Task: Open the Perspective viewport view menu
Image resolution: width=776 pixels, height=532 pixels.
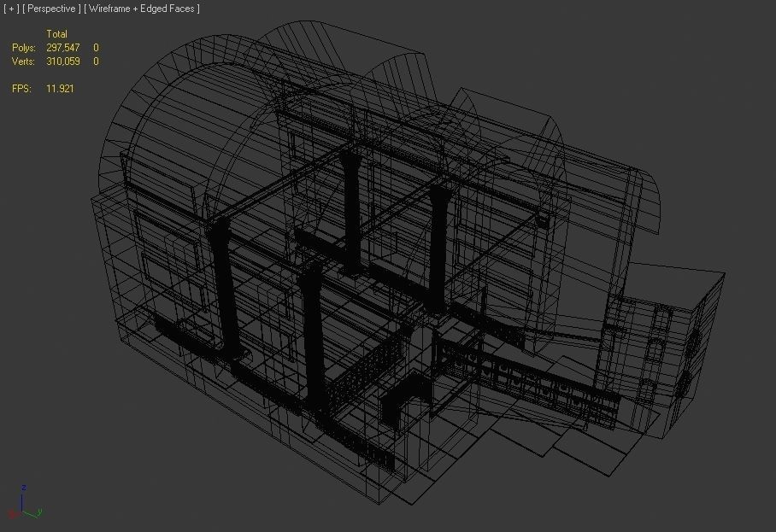Action: pos(51,9)
